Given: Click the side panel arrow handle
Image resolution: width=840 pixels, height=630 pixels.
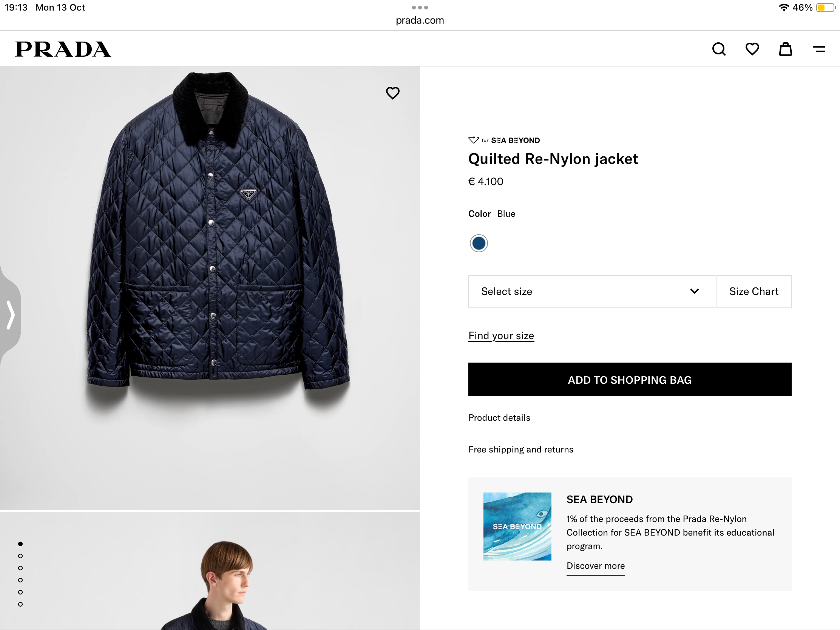Looking at the screenshot, I should pyautogui.click(x=11, y=314).
